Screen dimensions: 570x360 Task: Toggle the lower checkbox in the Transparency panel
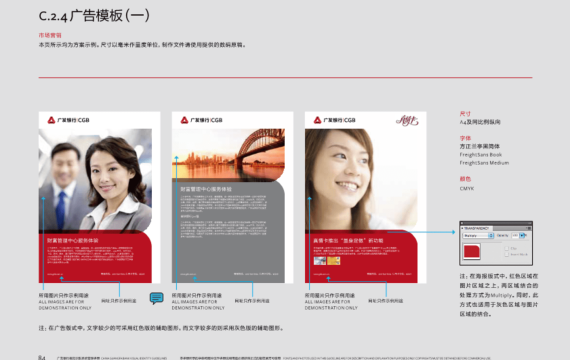[506, 255]
